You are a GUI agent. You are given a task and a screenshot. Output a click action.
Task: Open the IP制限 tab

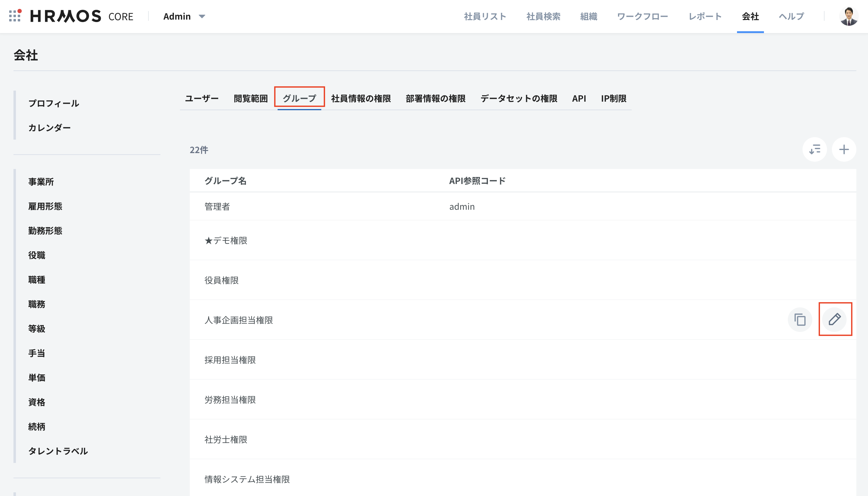[613, 99]
